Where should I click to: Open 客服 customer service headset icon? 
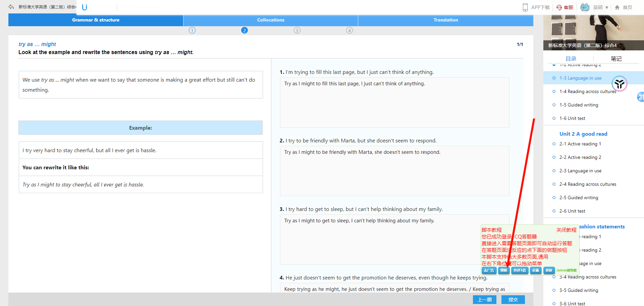(x=559, y=7)
